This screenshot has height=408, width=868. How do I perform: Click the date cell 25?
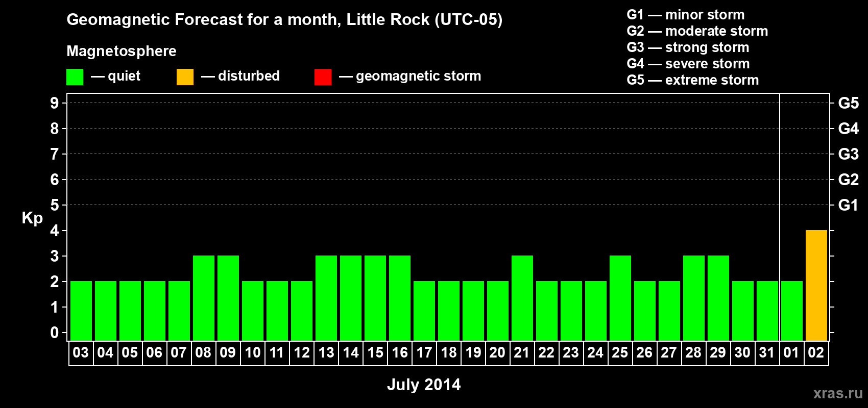click(x=620, y=353)
